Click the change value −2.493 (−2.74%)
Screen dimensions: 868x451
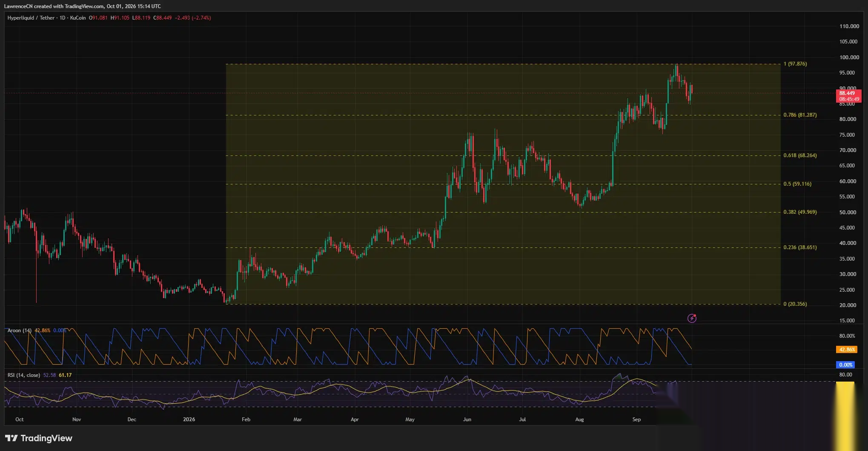click(x=193, y=18)
